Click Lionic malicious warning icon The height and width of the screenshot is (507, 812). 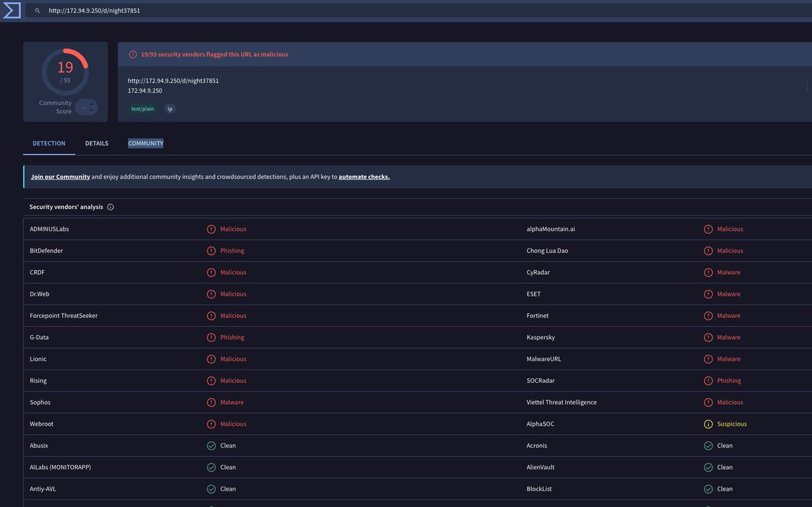point(211,359)
